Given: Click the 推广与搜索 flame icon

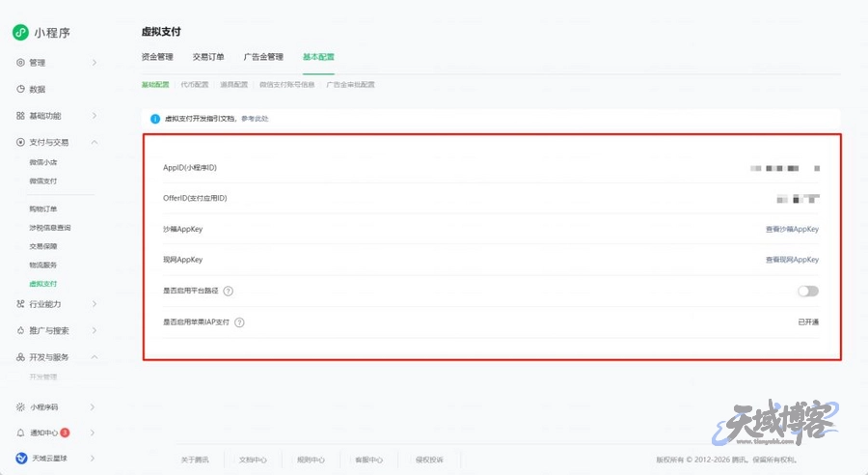Looking at the screenshot, I should [x=20, y=330].
